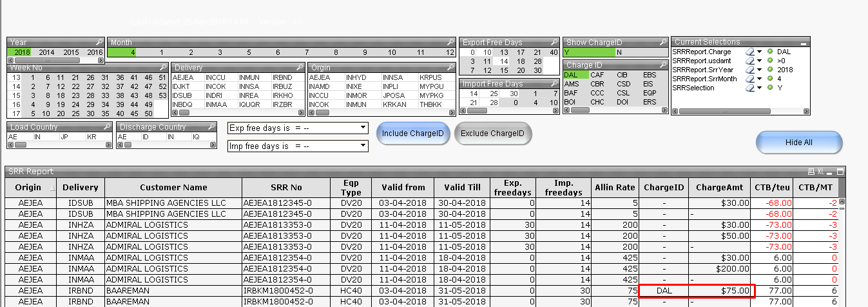Select year 2016 in Year list

pos(95,52)
